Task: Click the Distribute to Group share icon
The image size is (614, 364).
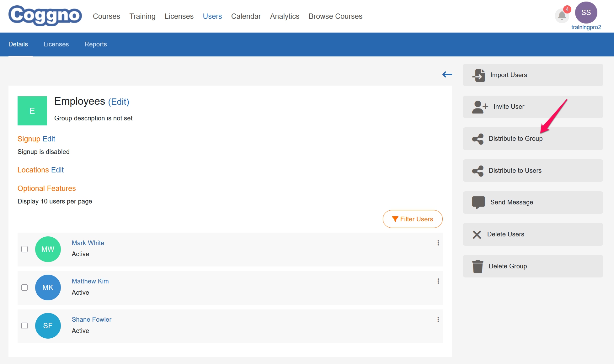Action: pyautogui.click(x=478, y=139)
